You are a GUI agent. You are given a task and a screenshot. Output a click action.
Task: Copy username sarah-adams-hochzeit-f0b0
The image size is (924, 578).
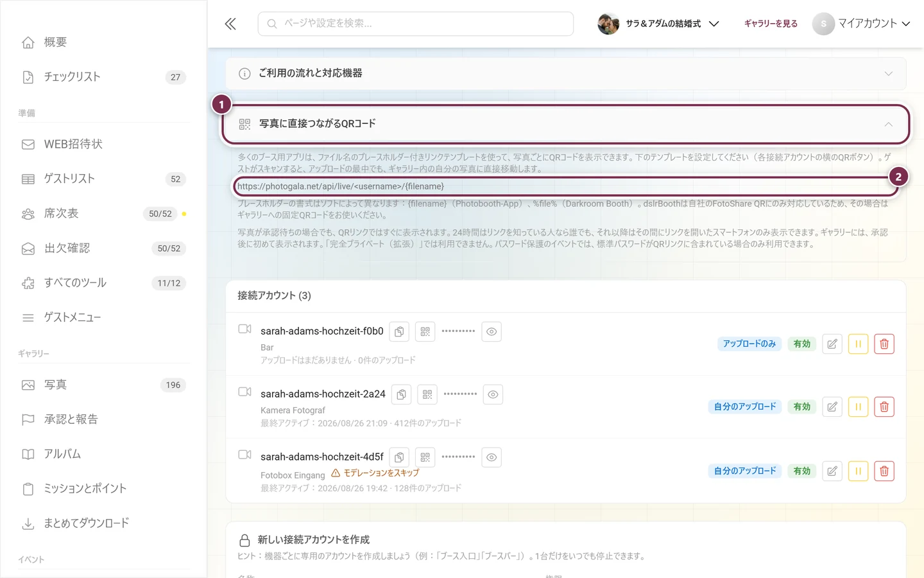coord(399,331)
